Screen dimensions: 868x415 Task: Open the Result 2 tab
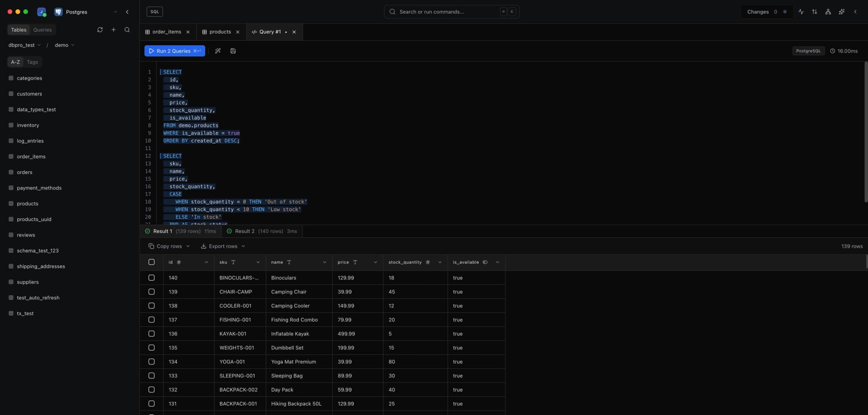click(262, 231)
